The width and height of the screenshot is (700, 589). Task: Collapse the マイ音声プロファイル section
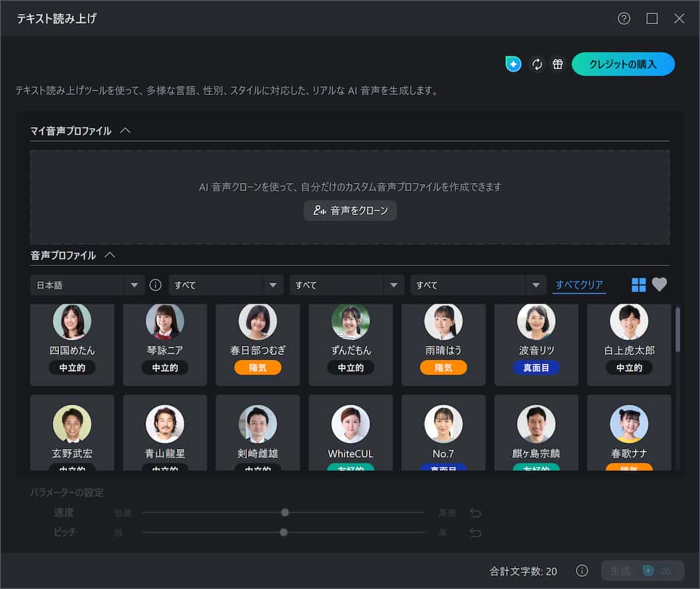[x=125, y=131]
